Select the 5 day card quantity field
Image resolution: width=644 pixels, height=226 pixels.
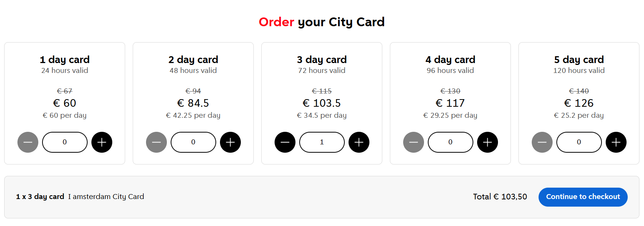(x=579, y=142)
